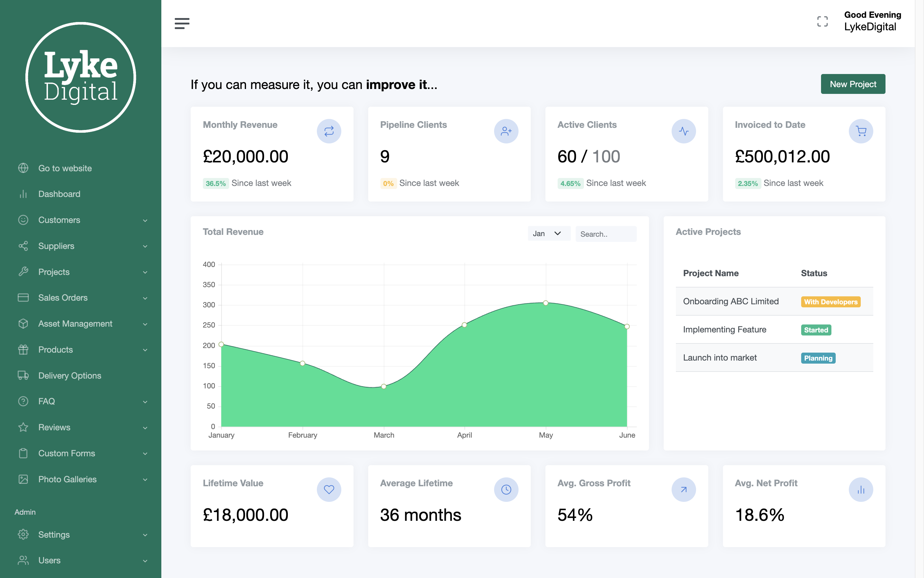Expand the Photo Galleries chevron
The width and height of the screenshot is (924, 578).
[145, 480]
